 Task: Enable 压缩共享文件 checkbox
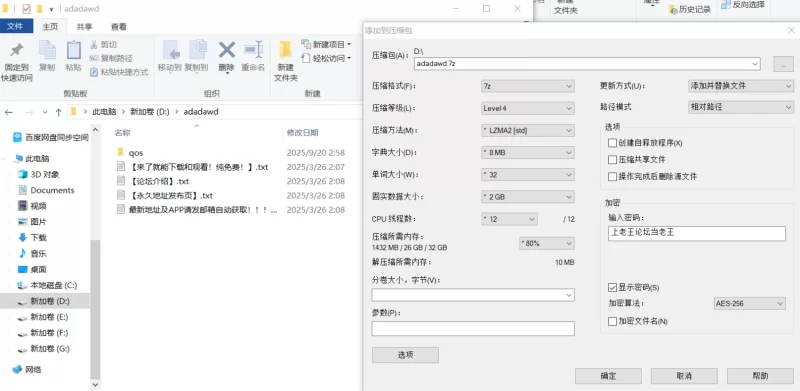tap(613, 160)
